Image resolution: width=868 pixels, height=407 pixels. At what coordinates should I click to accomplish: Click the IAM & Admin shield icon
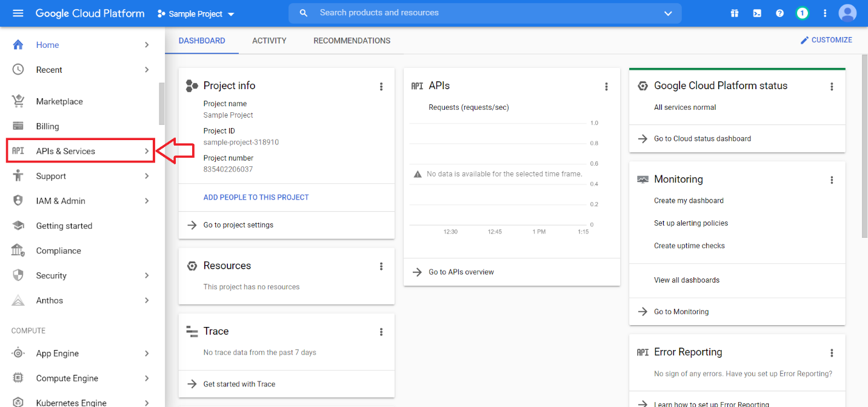18,201
